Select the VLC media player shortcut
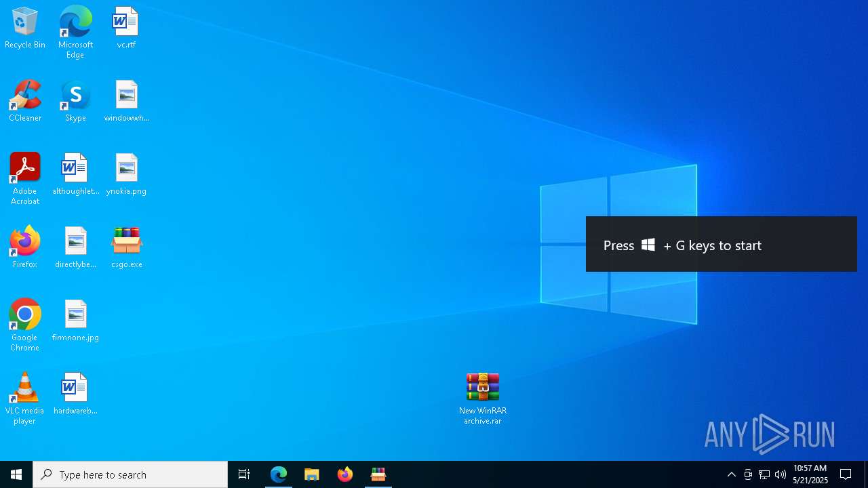 click(25, 399)
